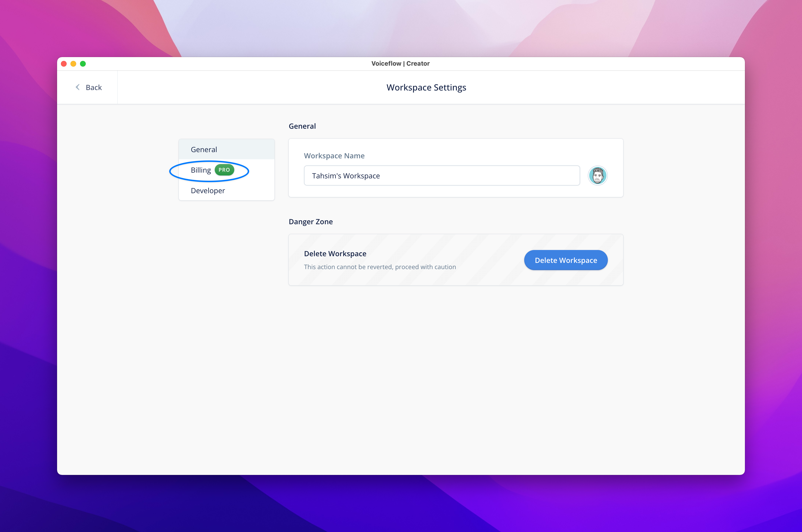Click the blue Delete Workspace button

click(x=566, y=260)
